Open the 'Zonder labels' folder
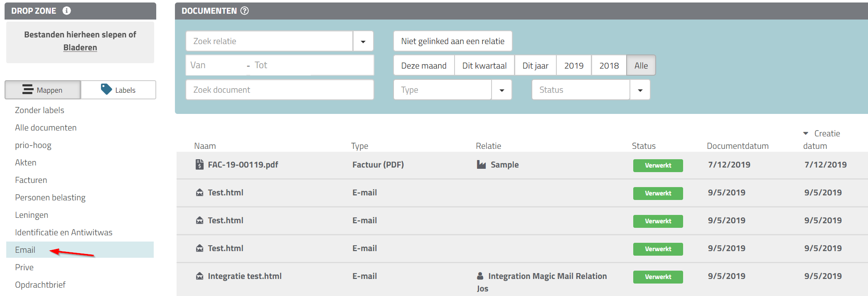This screenshot has width=868, height=296. 39,110
